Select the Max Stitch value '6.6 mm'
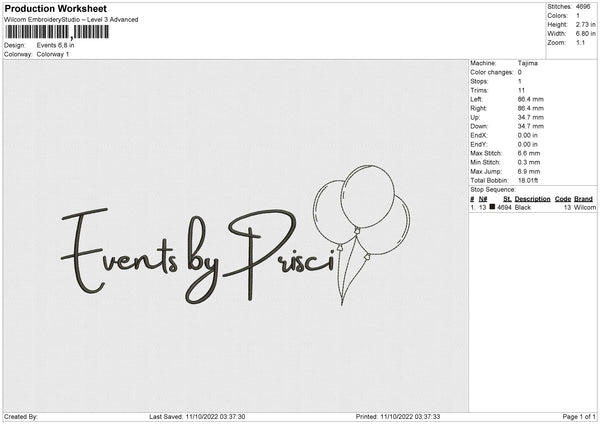The image size is (600, 424). pos(529,153)
